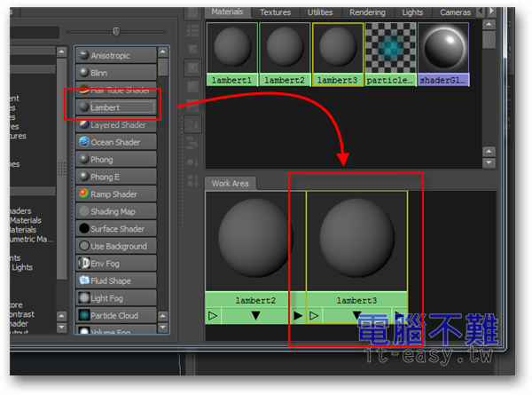The height and width of the screenshot is (395, 532).
Task: Open the Lights tab
Action: coord(412,12)
